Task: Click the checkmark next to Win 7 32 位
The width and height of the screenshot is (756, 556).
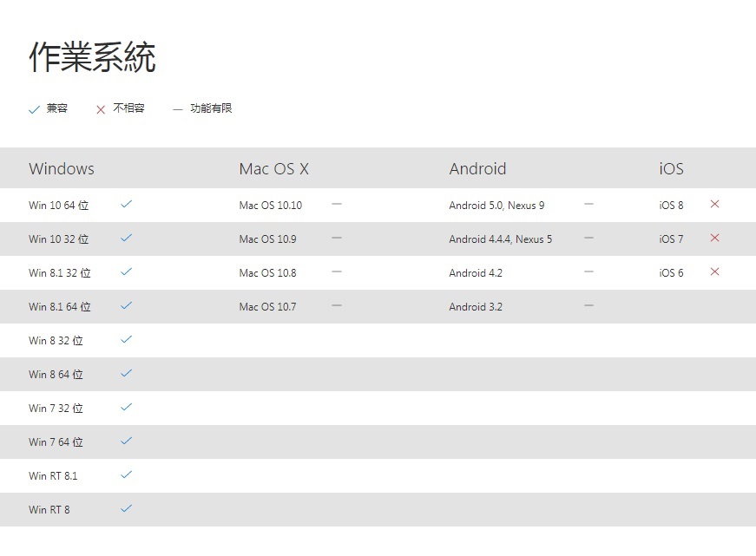Action: pos(127,407)
